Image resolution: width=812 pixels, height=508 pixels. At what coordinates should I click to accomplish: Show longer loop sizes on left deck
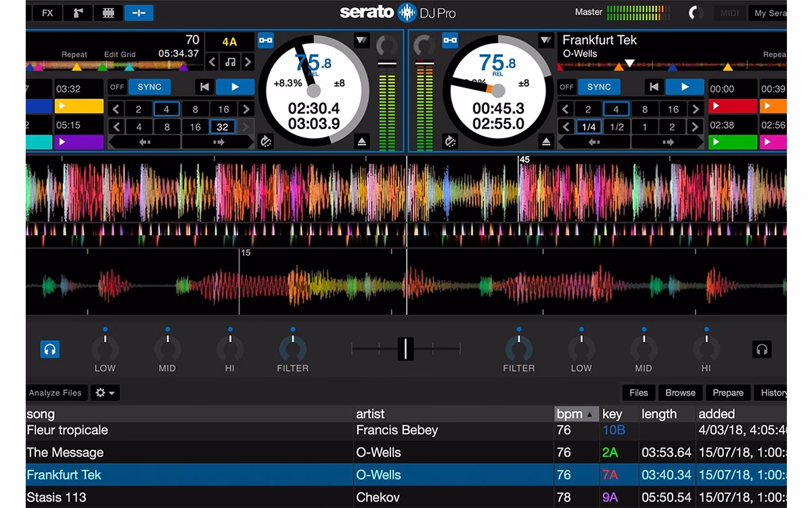click(247, 109)
